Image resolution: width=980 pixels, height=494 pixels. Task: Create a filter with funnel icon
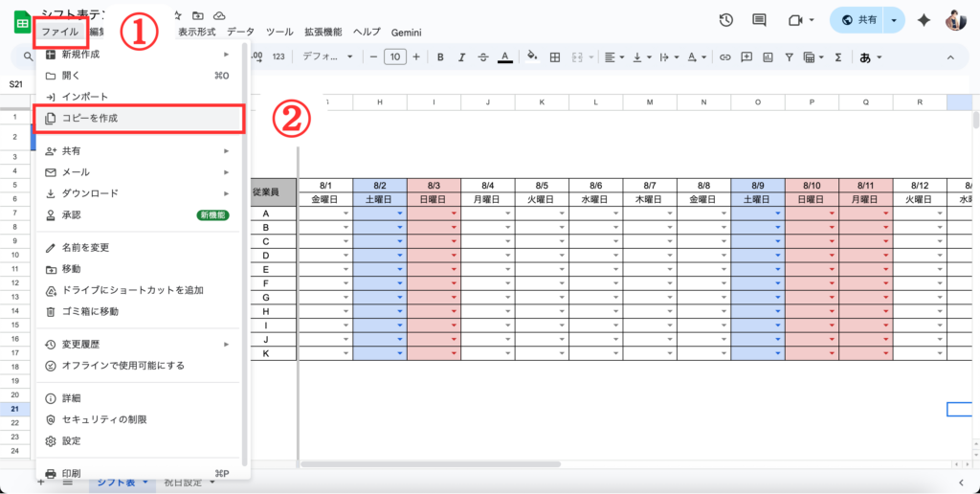790,56
